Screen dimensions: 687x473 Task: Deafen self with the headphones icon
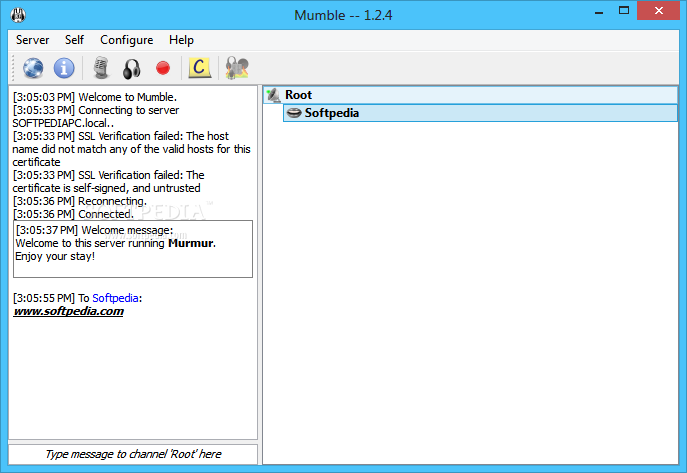[x=132, y=69]
